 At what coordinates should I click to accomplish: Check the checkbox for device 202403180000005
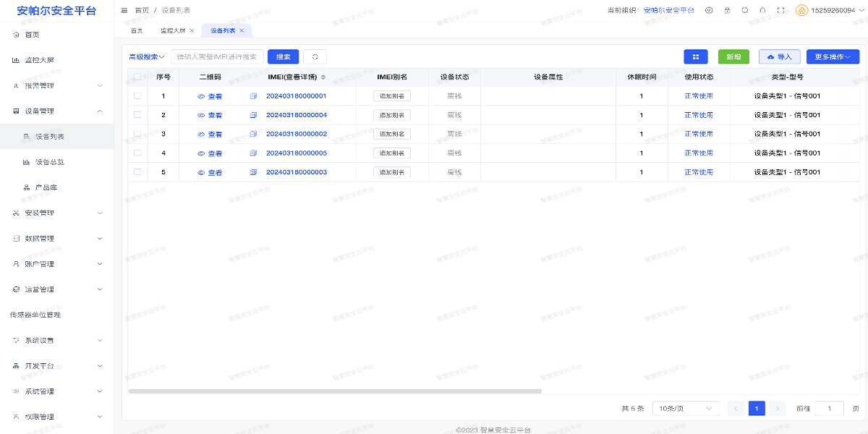137,153
